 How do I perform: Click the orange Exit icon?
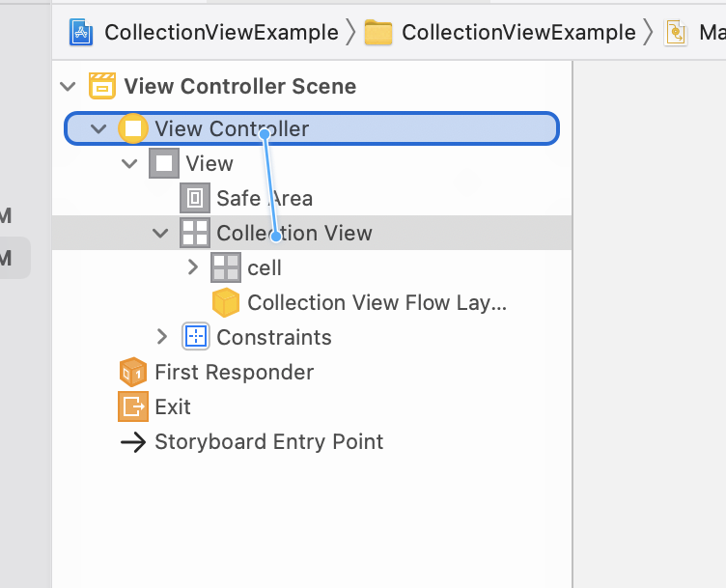pos(132,406)
